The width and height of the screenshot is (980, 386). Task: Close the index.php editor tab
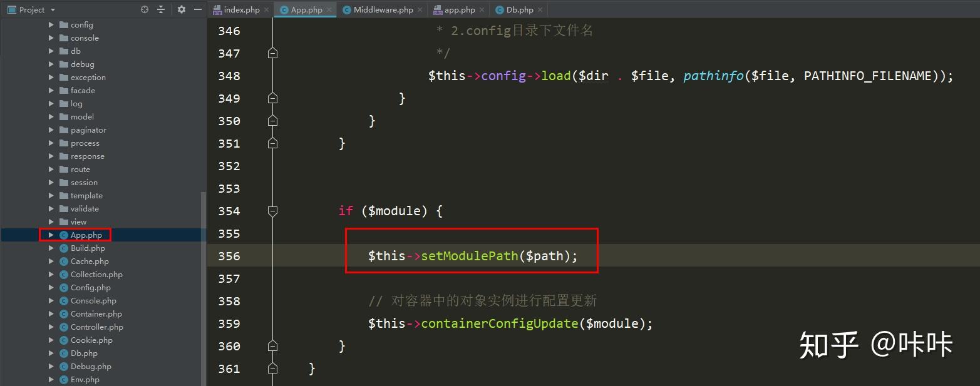[267, 9]
